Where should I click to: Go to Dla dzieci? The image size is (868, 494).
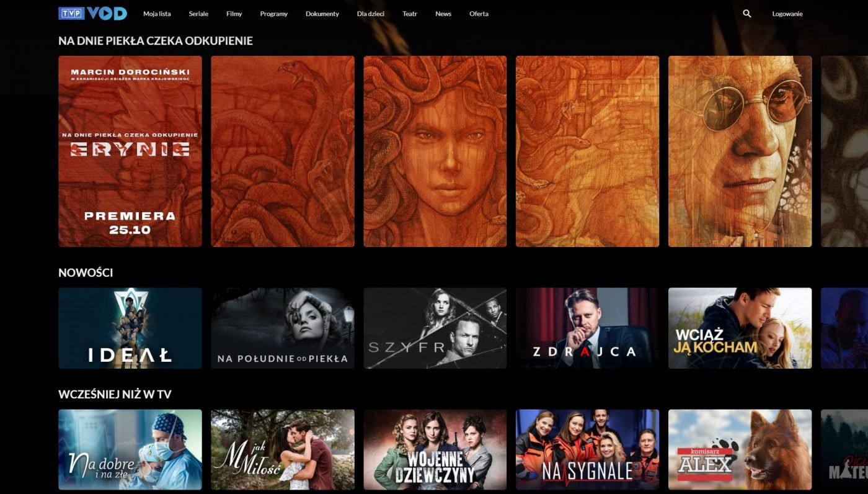point(371,14)
